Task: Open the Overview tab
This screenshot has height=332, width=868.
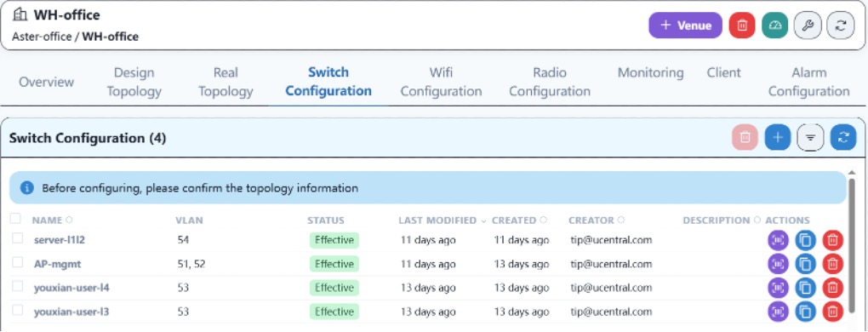Action: click(47, 82)
